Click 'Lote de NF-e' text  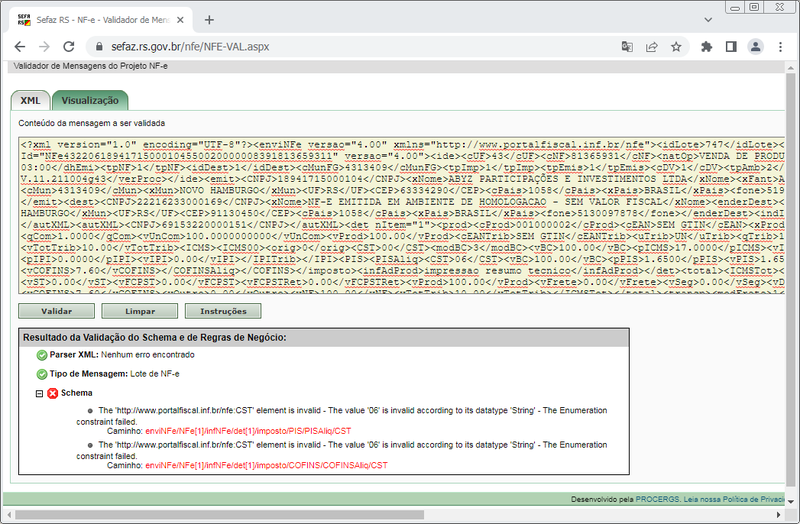pyautogui.click(x=155, y=374)
